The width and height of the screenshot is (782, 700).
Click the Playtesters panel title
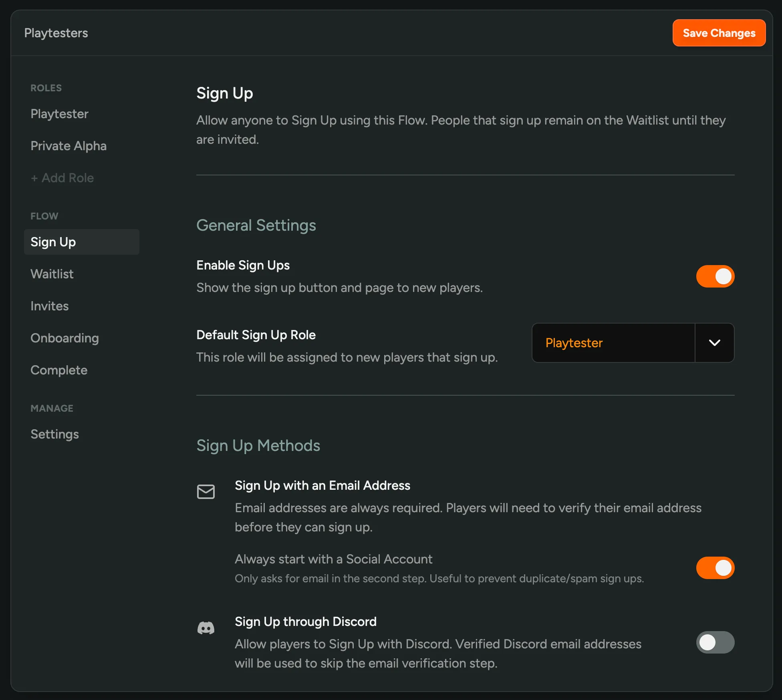tap(56, 33)
